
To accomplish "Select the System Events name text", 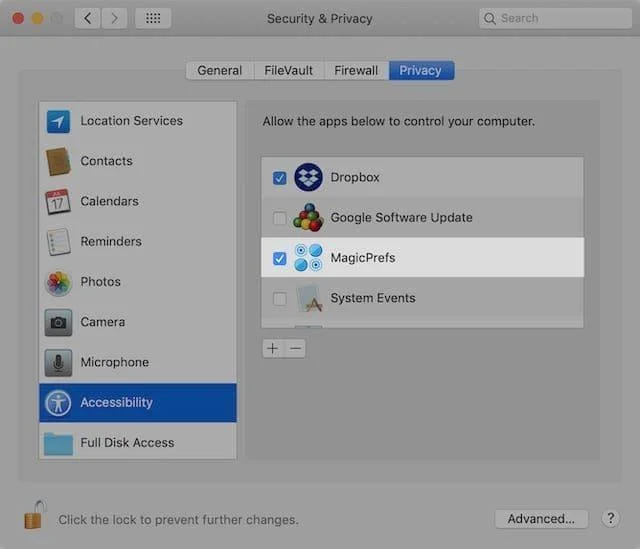I will [373, 298].
